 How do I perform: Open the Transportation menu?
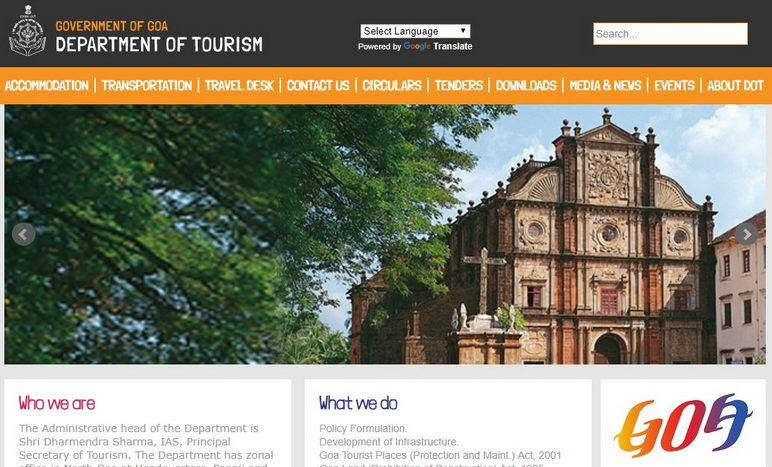pyautogui.click(x=147, y=86)
